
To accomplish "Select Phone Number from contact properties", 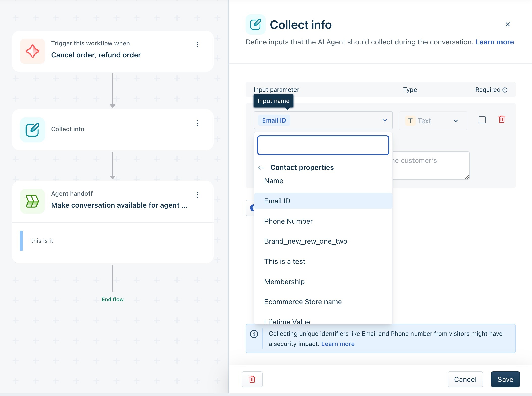I will point(288,221).
